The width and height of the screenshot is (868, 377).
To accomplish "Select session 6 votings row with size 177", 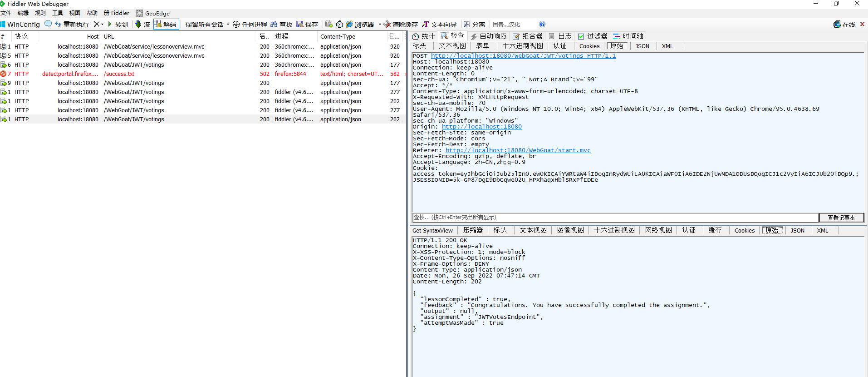I will [x=203, y=64].
